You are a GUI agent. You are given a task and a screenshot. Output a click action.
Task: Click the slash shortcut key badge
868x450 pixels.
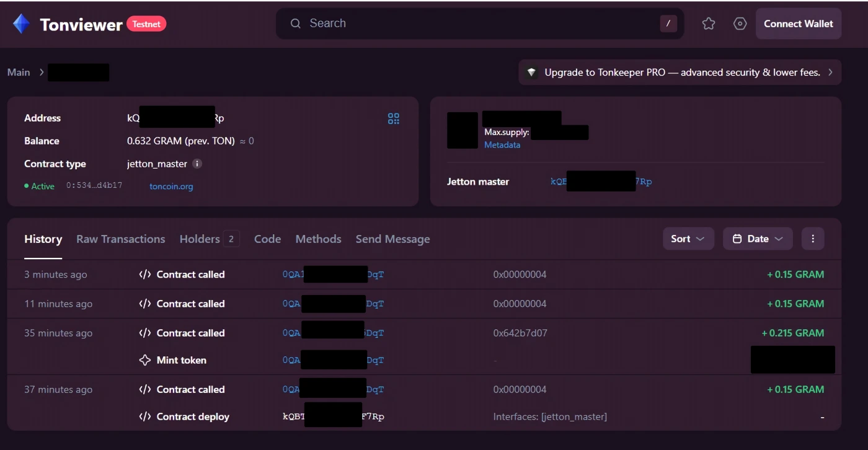click(668, 24)
